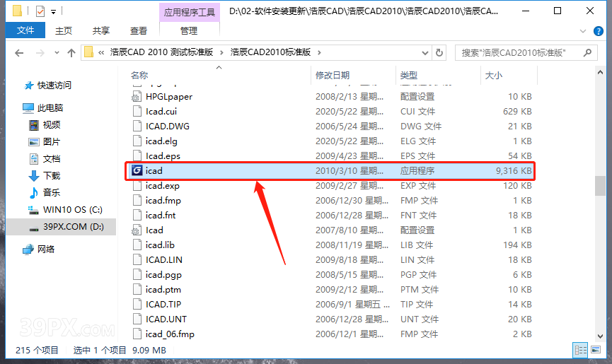Go back with the Back arrow

[19, 52]
